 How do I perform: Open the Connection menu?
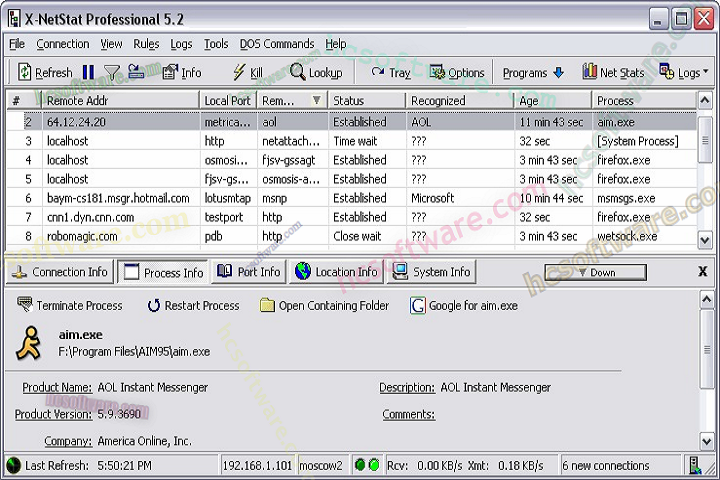63,44
